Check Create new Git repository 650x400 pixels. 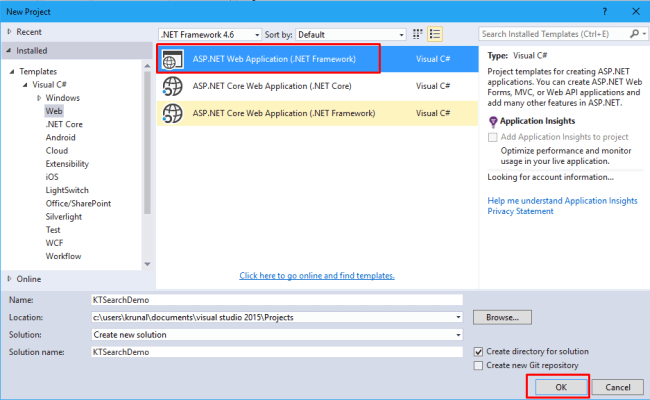click(478, 366)
